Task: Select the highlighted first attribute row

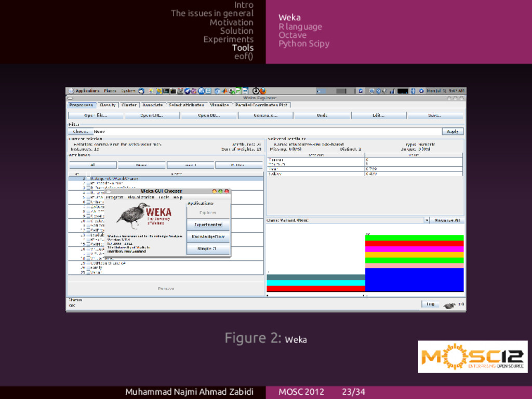Action: [166, 179]
